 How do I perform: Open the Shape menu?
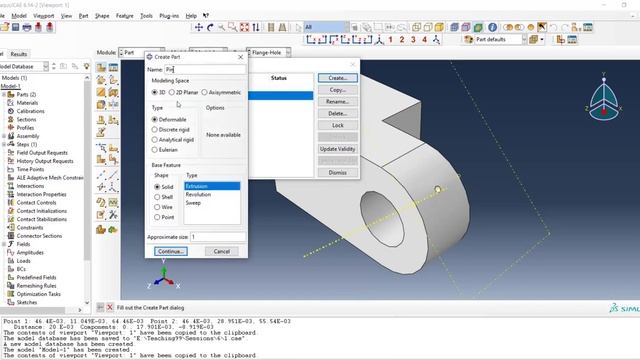click(x=102, y=16)
